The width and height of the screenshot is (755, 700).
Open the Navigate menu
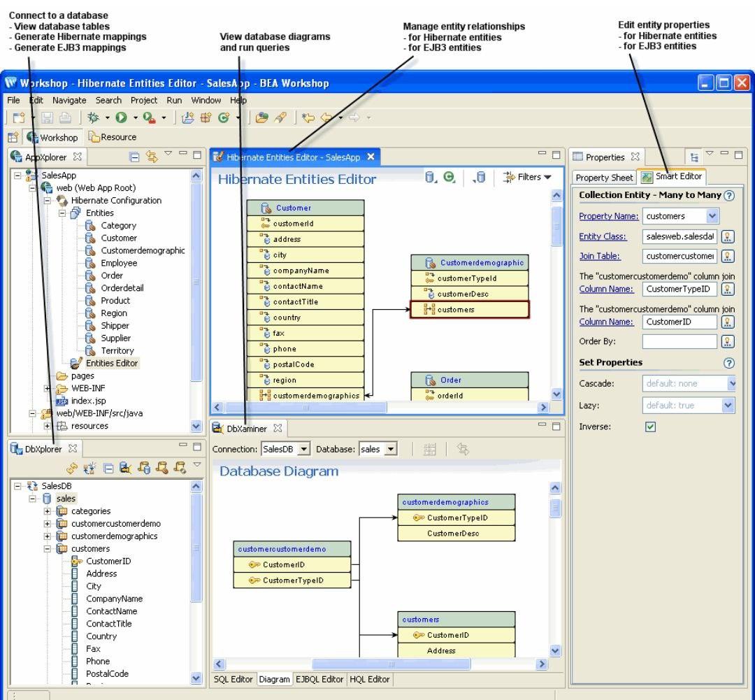click(69, 100)
